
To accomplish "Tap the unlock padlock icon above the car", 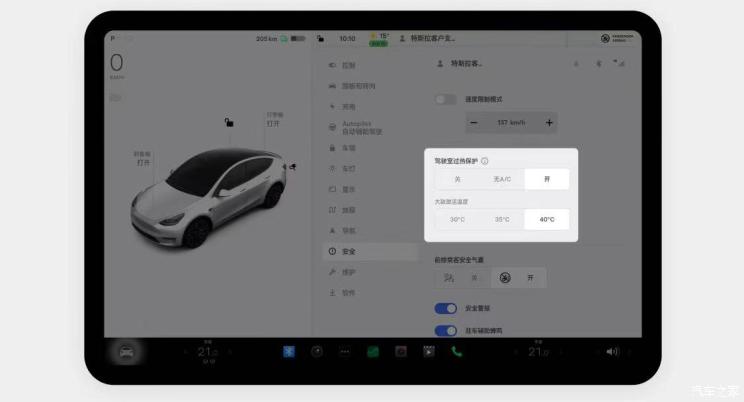I will [x=229, y=123].
